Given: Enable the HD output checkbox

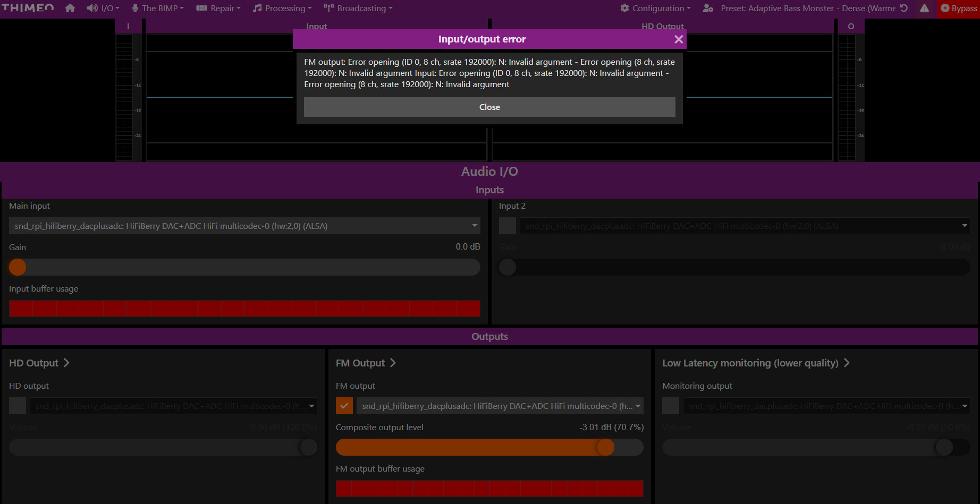Looking at the screenshot, I should pos(18,406).
